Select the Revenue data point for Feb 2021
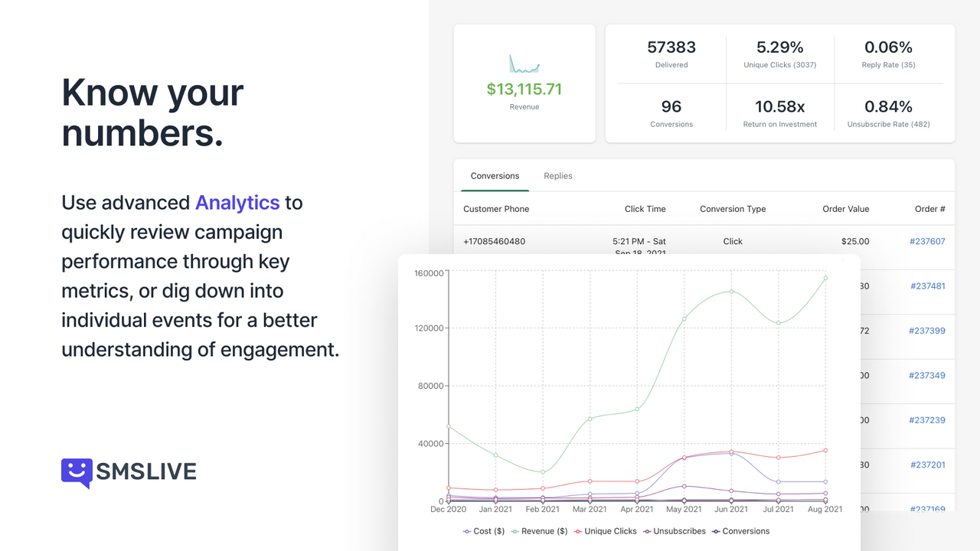 pos(543,472)
